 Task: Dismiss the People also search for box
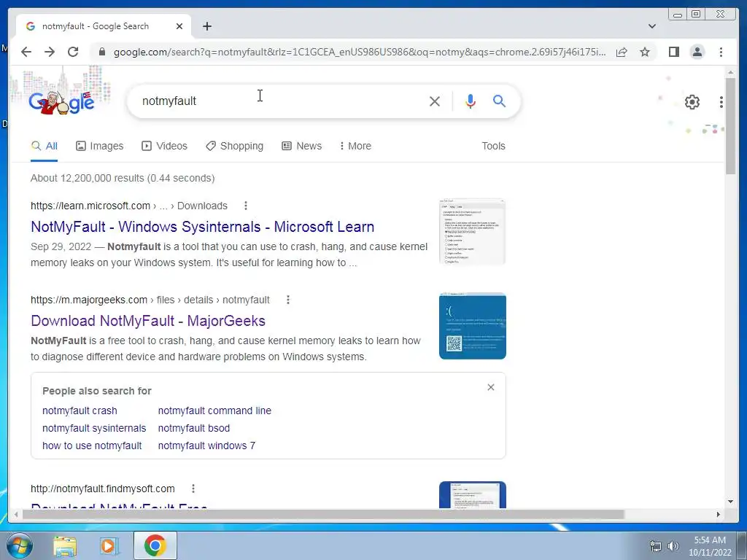[491, 388]
